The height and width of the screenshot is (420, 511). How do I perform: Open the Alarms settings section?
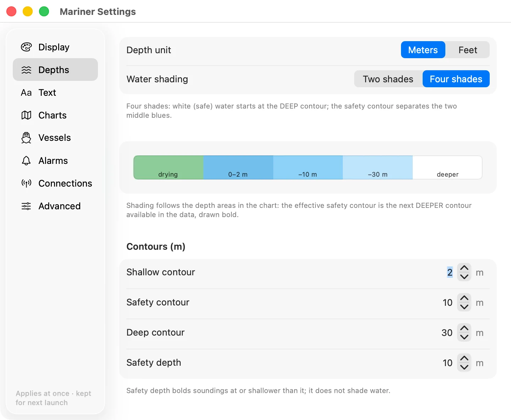tap(55, 161)
